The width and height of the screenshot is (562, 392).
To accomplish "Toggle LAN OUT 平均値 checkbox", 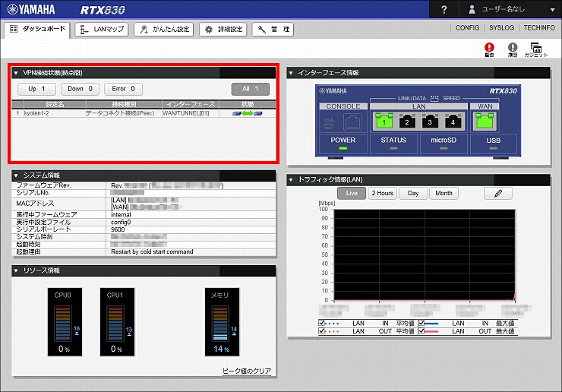I will 321,330.
